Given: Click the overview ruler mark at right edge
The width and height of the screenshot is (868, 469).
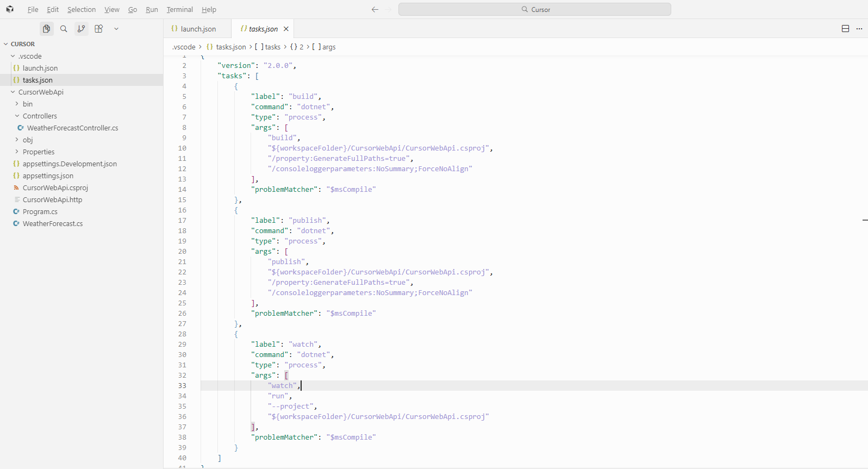Looking at the screenshot, I should click(x=865, y=220).
